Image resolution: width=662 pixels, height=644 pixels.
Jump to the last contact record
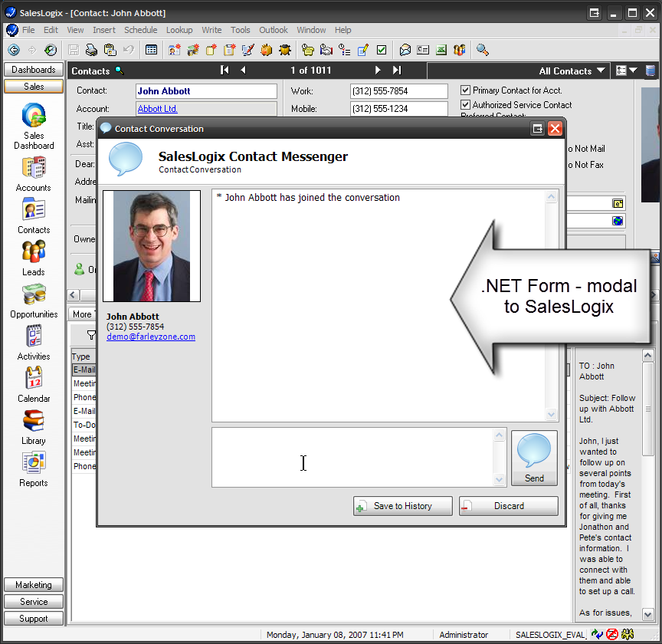(397, 70)
